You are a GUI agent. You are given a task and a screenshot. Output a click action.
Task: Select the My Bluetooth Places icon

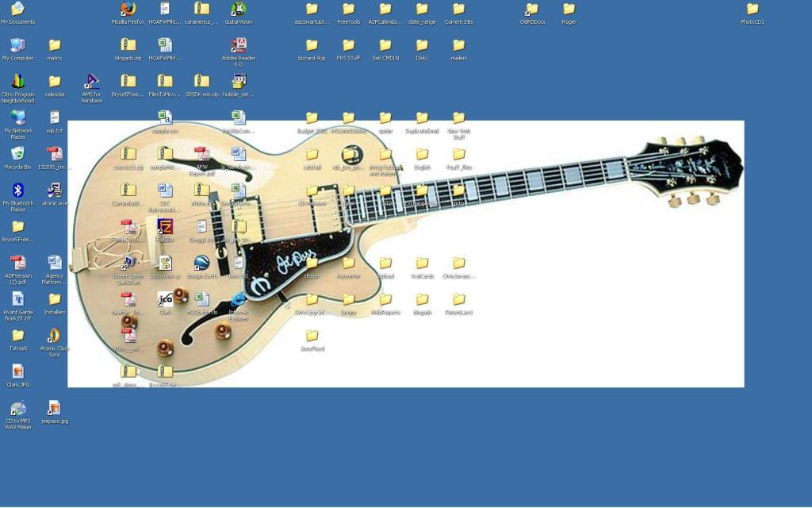[x=17, y=190]
